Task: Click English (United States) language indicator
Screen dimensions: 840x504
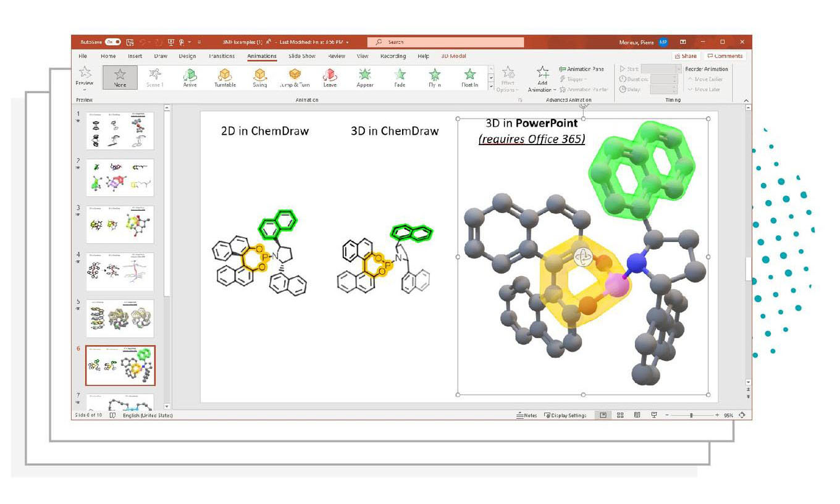Action: click(148, 416)
